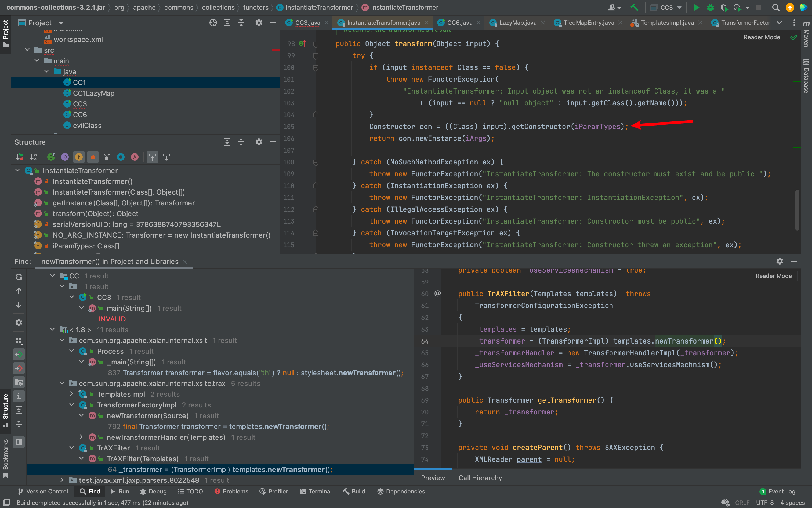Run the CC3 configuration with the green Run button

tap(697, 8)
